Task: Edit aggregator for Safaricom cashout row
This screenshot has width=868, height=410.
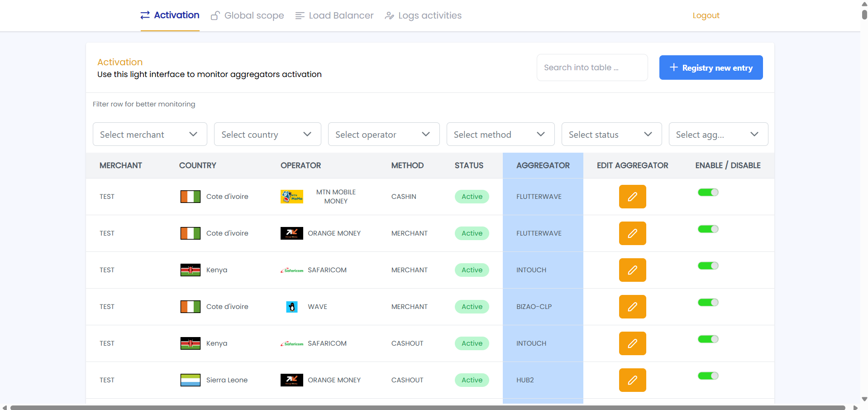Action: 632,343
